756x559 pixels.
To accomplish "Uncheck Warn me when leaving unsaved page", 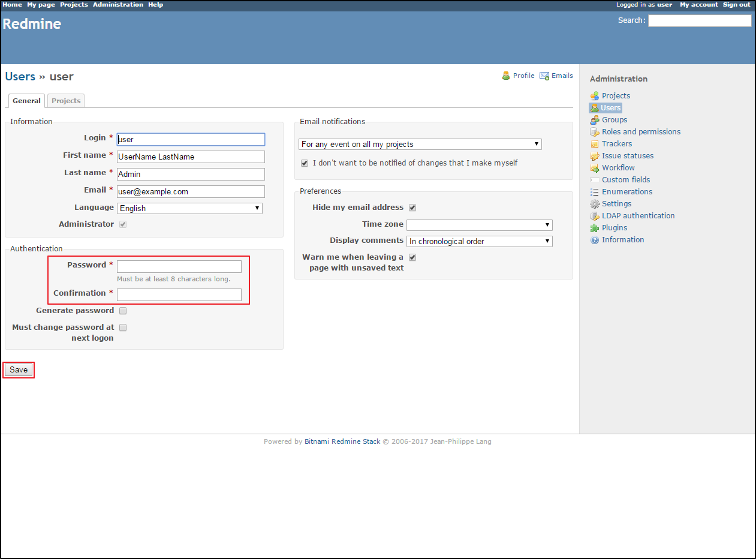I will [x=412, y=257].
